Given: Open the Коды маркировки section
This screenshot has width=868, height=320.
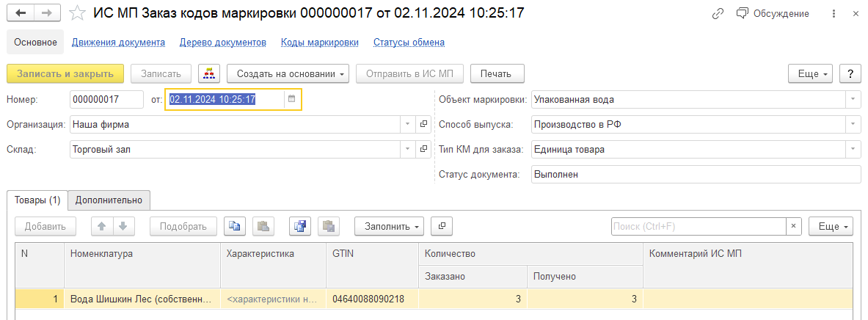Looking at the screenshot, I should click(320, 43).
